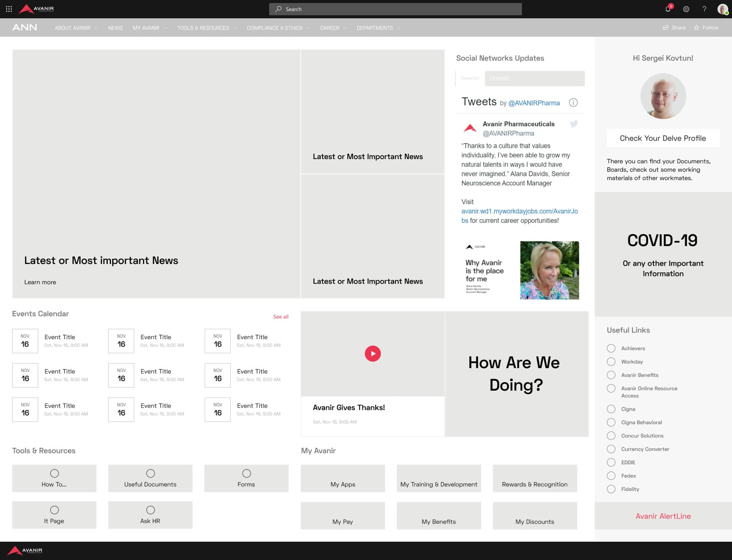Click the Follow star icon
Screen dimensions: 732x560
point(696,27)
